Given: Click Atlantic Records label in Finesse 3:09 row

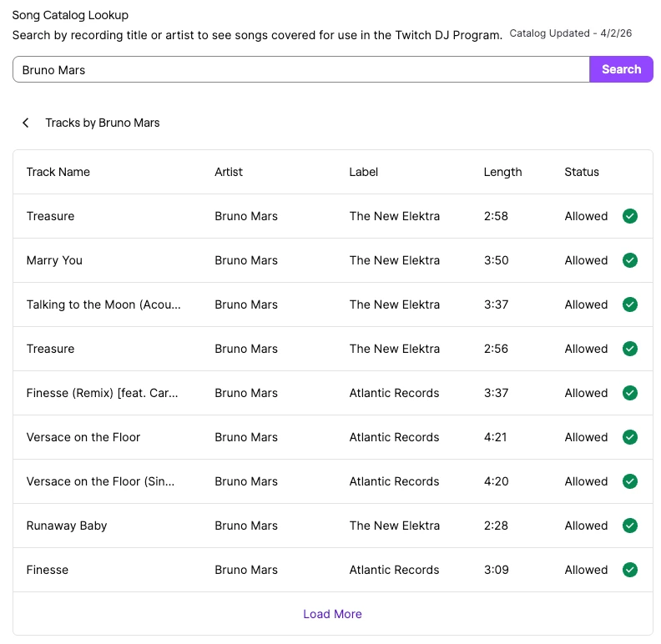Looking at the screenshot, I should [x=394, y=571].
